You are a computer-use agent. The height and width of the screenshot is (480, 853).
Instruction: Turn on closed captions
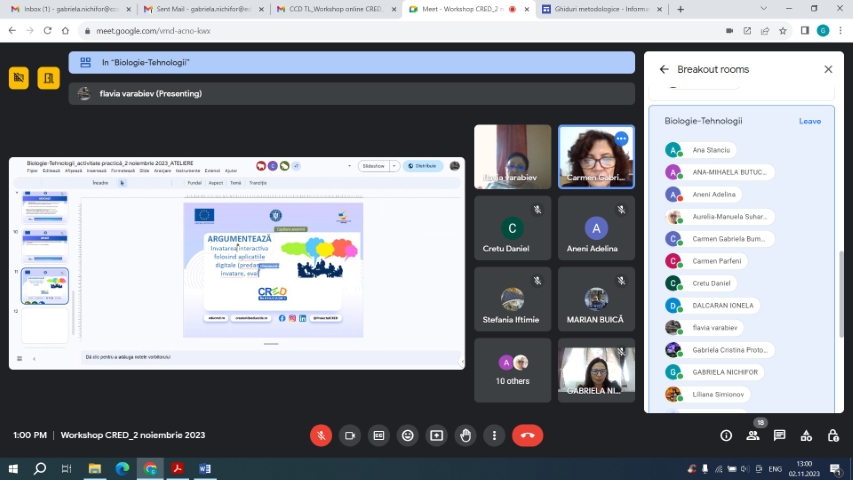click(379, 435)
